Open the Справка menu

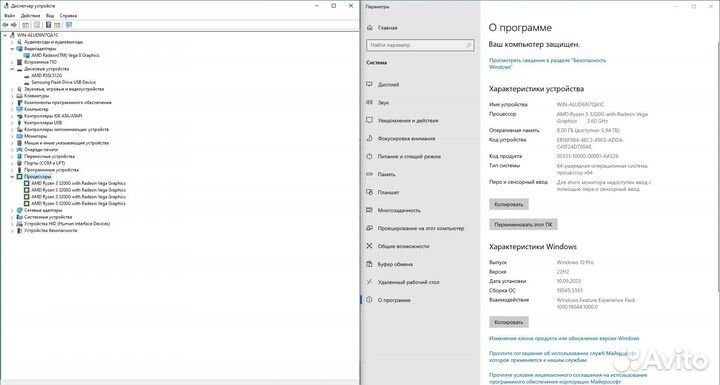pos(68,16)
